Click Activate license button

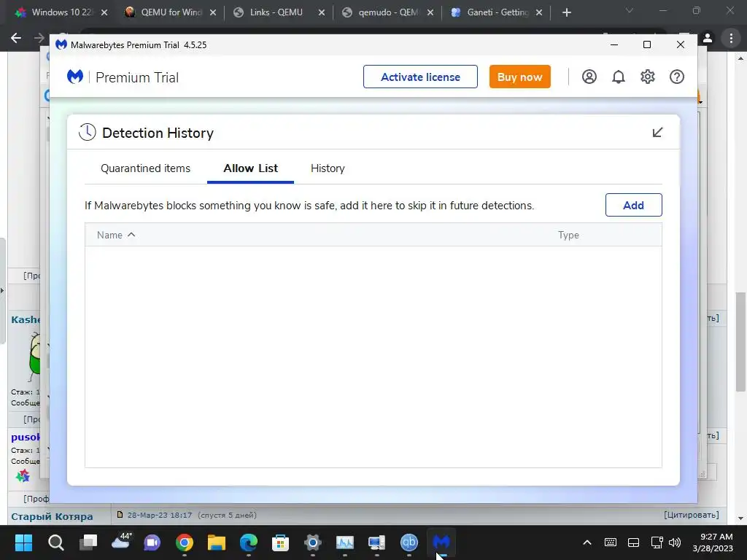(420, 77)
